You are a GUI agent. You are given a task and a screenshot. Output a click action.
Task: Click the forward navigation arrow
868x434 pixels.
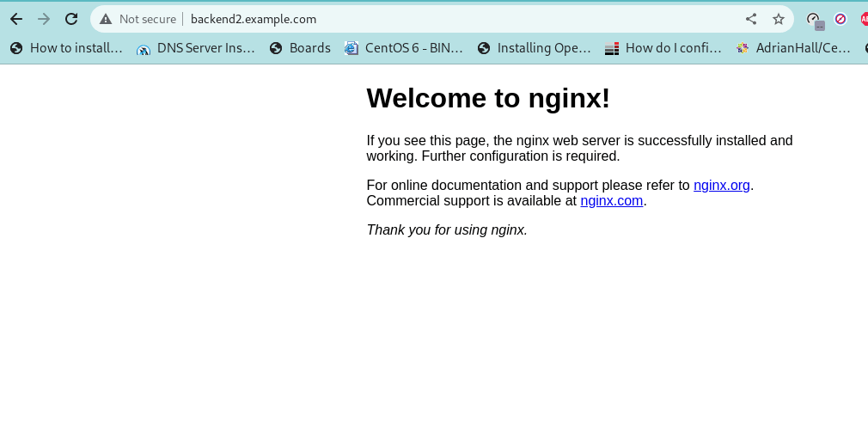coord(44,19)
